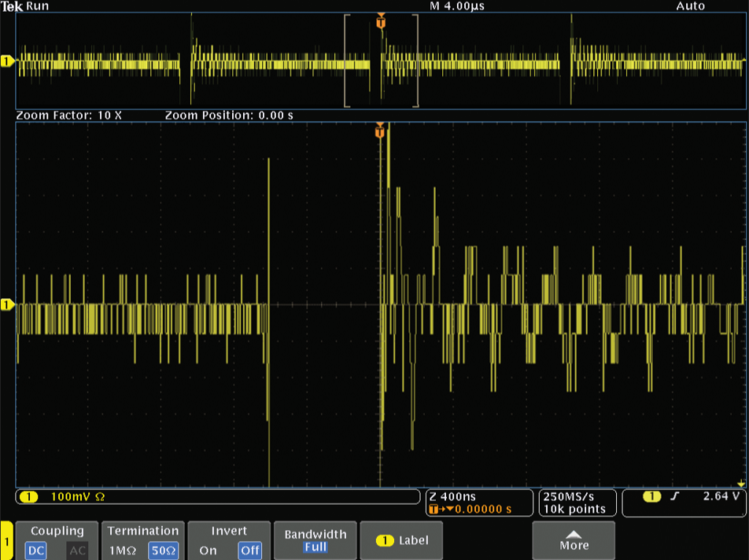
Task: Turn Invert On
Action: point(208,551)
